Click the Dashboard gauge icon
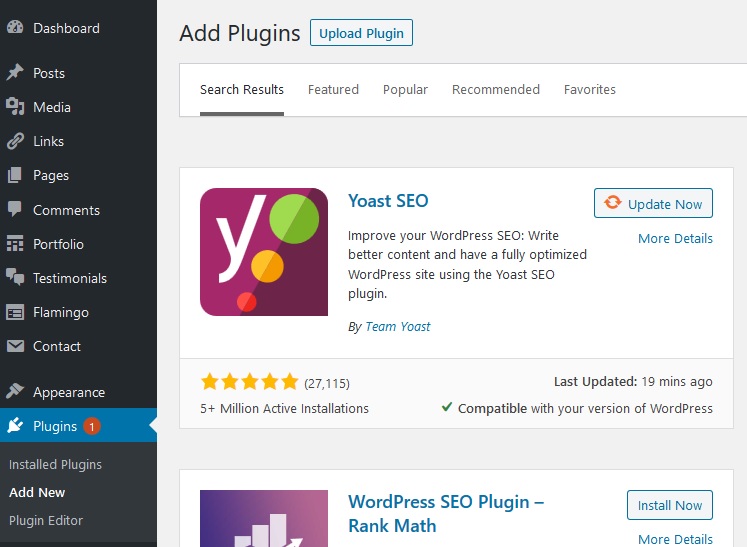The image size is (747, 547). (x=15, y=28)
